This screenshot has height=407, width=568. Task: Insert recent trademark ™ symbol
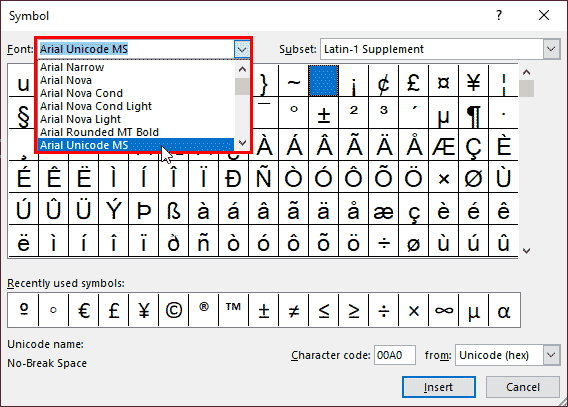point(234,310)
